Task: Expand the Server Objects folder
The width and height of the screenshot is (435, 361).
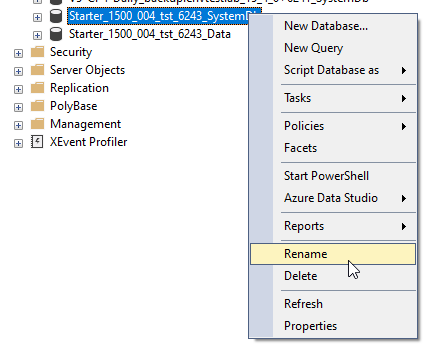Action: point(18,71)
